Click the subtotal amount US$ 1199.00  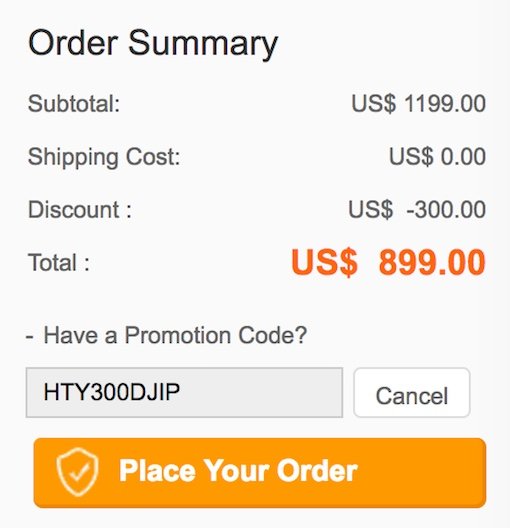coord(418,103)
